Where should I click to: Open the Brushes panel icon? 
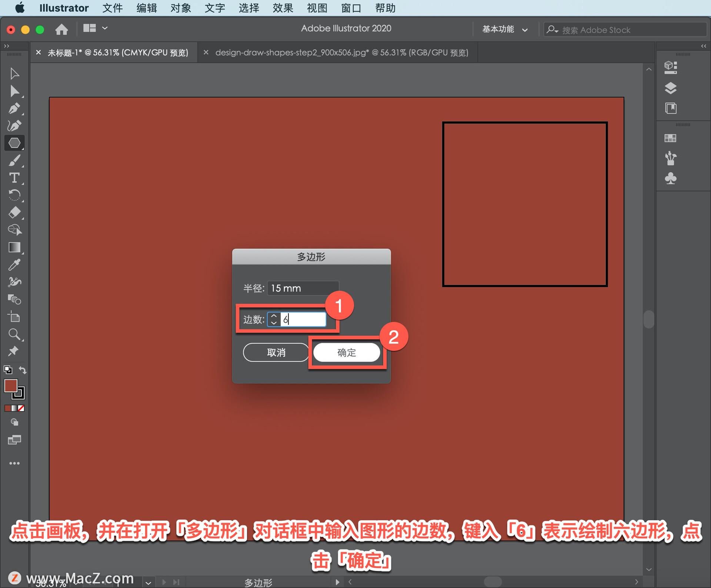[670, 158]
